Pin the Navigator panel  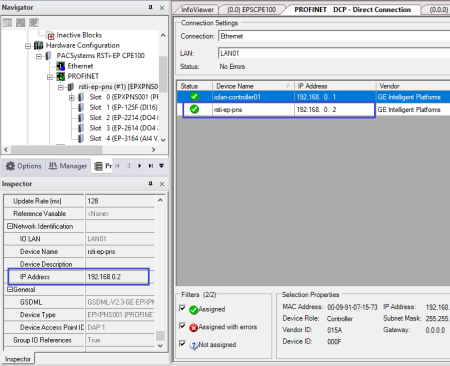150,7
